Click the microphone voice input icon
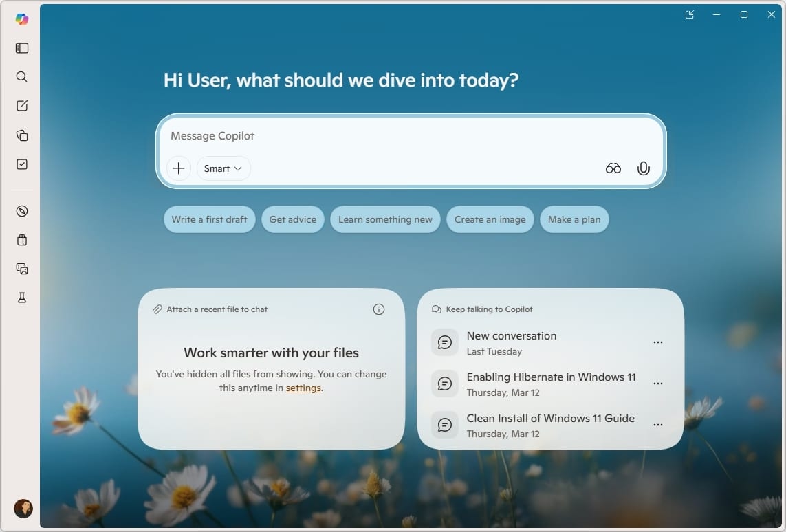This screenshot has width=786, height=532. [643, 168]
